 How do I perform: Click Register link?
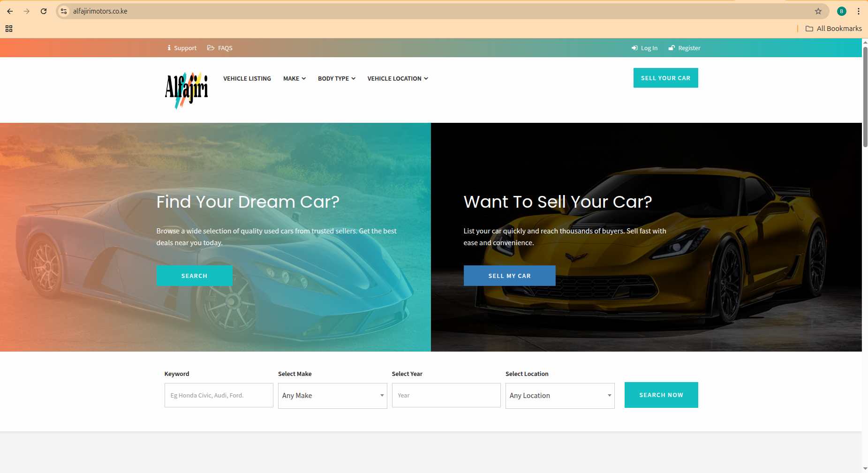pyautogui.click(x=685, y=48)
